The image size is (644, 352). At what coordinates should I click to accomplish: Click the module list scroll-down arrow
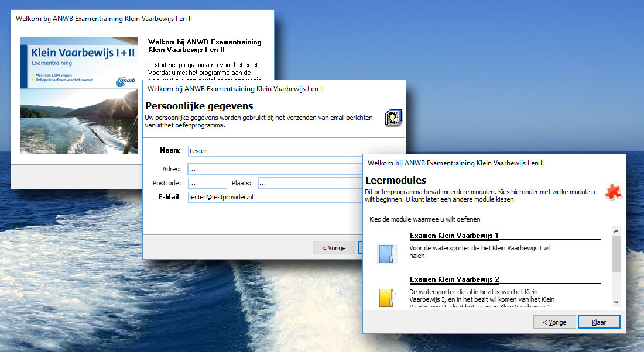pyautogui.click(x=616, y=301)
